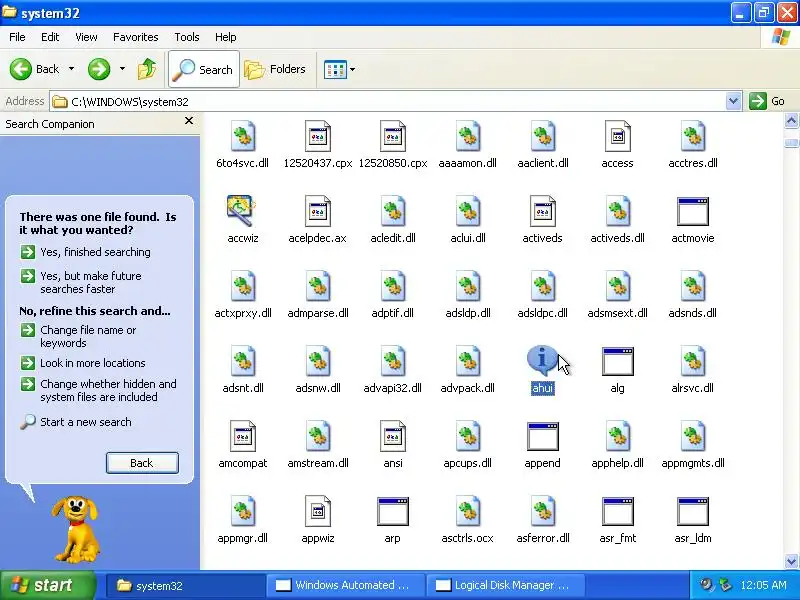Click the system32 taskbar button
800x600 pixels.
coord(186,585)
